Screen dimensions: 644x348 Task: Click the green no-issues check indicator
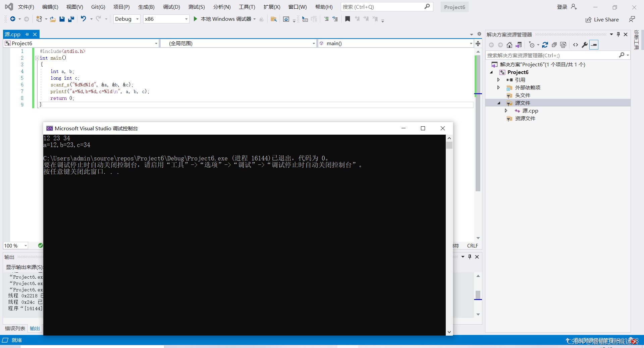coord(40,246)
